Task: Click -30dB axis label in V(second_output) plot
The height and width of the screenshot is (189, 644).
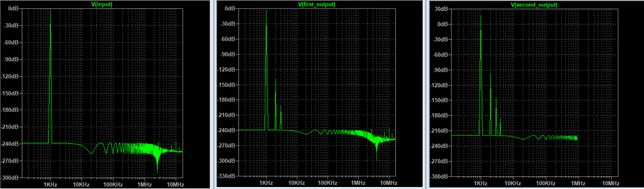Action: (x=440, y=39)
